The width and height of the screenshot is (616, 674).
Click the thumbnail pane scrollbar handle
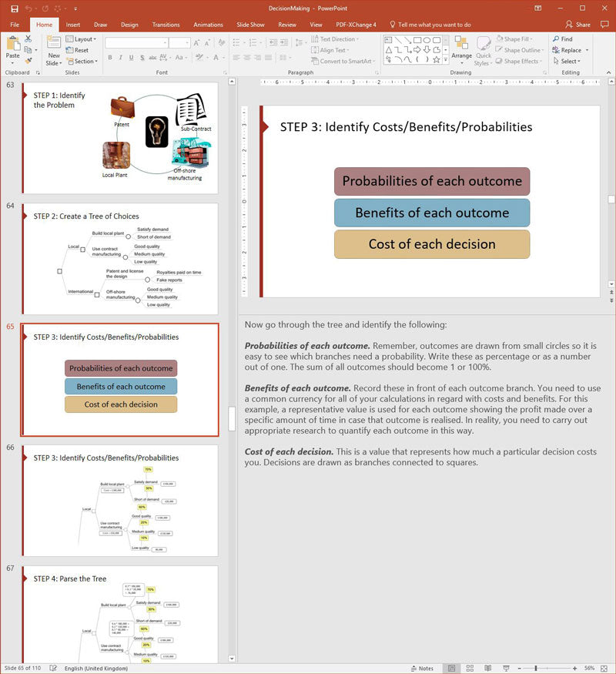tap(232, 419)
